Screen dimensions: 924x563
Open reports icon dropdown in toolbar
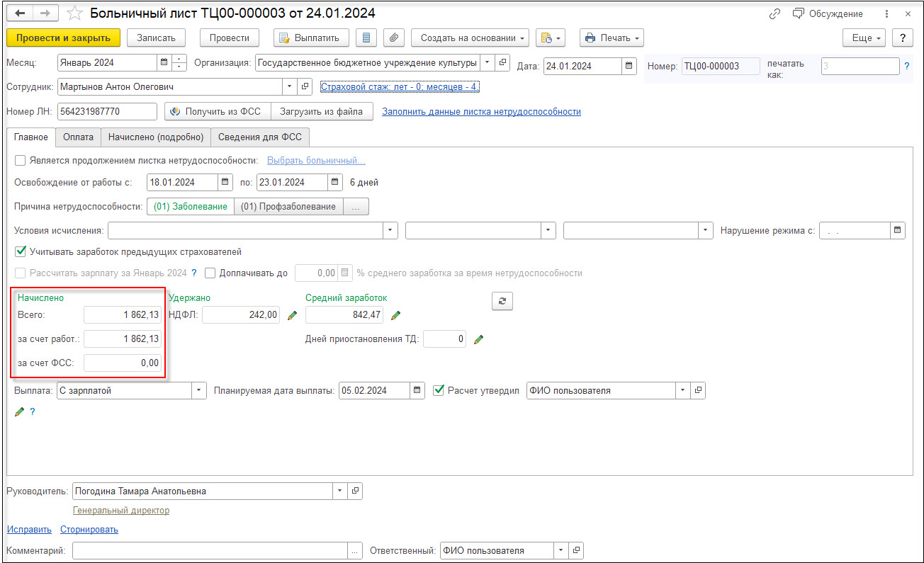pos(550,38)
